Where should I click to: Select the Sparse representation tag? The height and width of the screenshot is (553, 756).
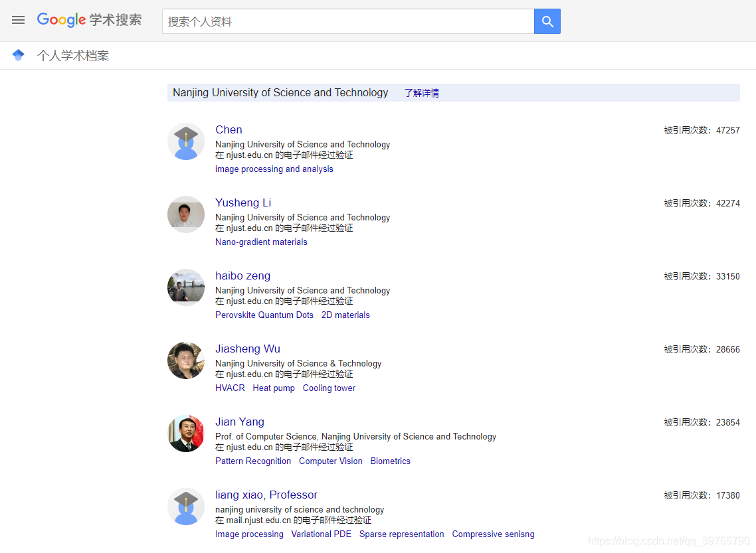point(401,534)
